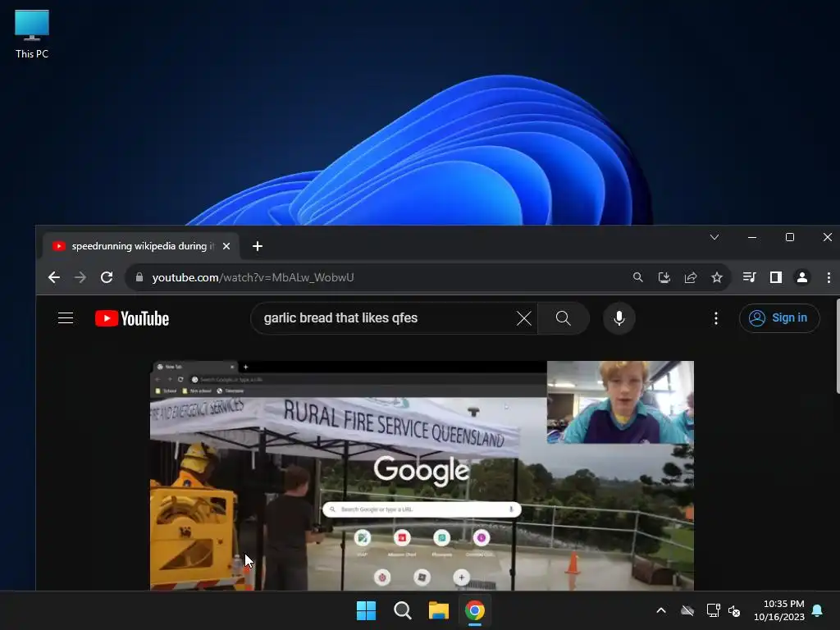Select the speedrunning wikipedia YouTube tab

coord(141,246)
